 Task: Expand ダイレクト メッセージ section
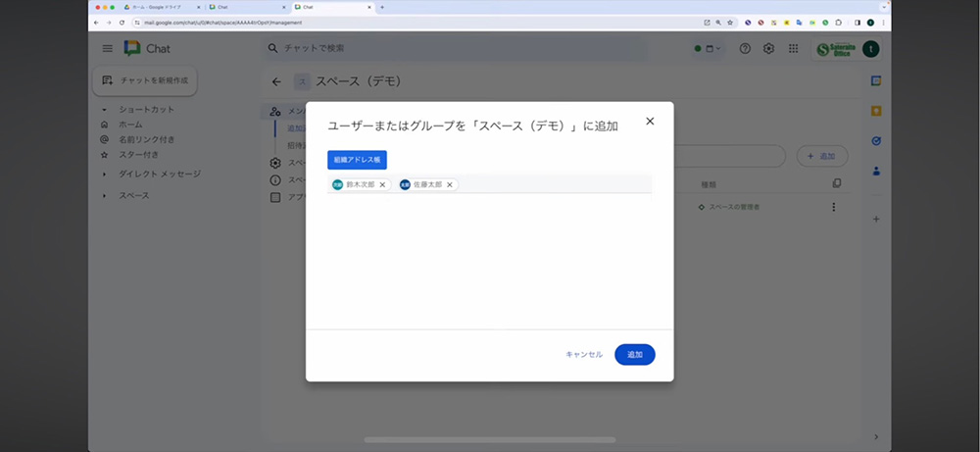105,174
